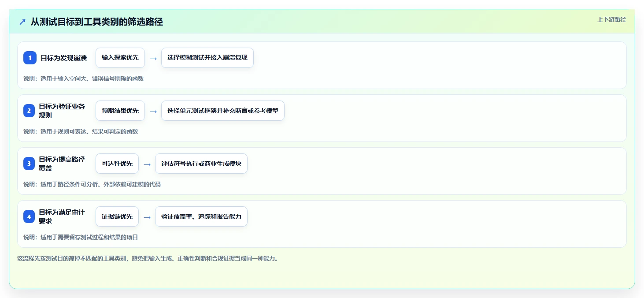The image size is (644, 298).
Task: Click the 目标为验证业务规则 step title
Action: pos(62,111)
